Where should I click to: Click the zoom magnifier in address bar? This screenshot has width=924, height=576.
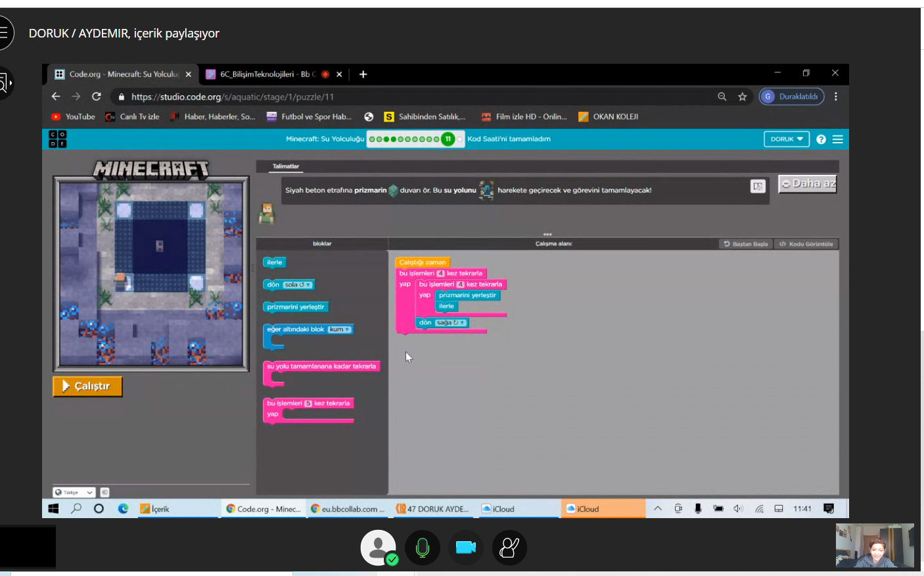point(722,97)
